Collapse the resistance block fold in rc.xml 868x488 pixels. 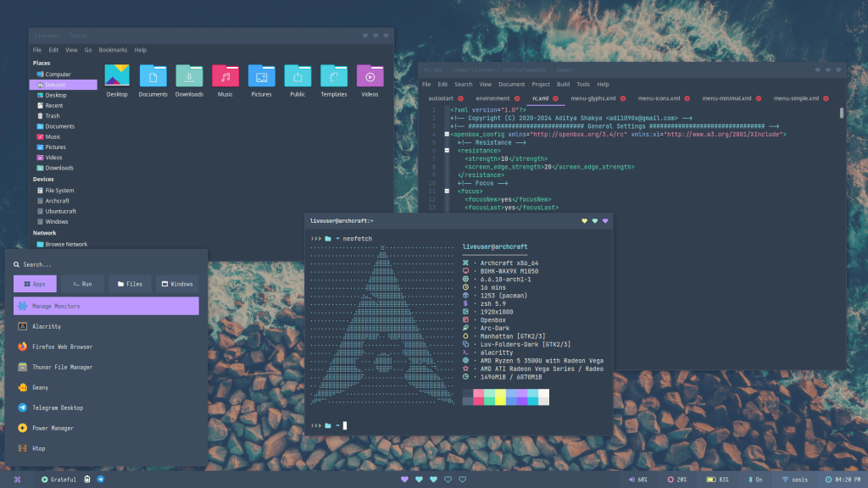445,151
